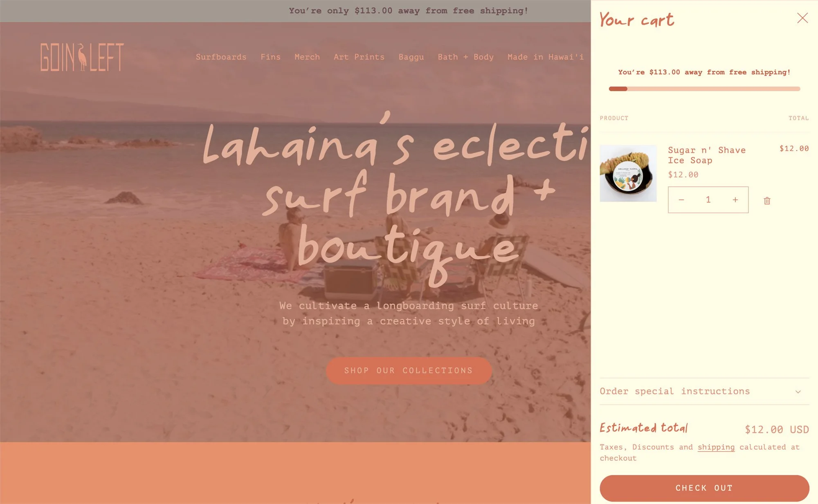
Task: Remove Sugar n' Shave Ice Soap via trash icon
Action: pos(767,200)
